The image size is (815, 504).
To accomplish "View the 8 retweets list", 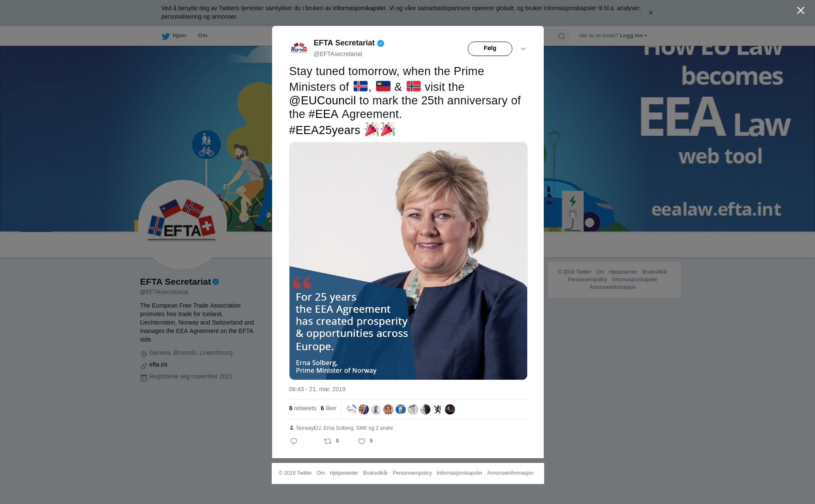I will pos(303,408).
